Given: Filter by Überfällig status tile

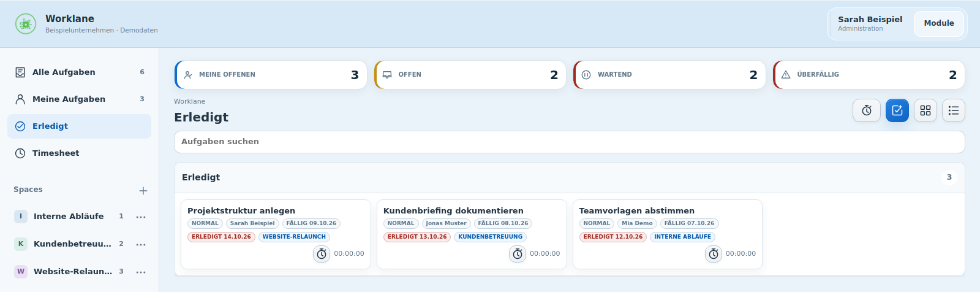Looking at the screenshot, I should tap(869, 75).
